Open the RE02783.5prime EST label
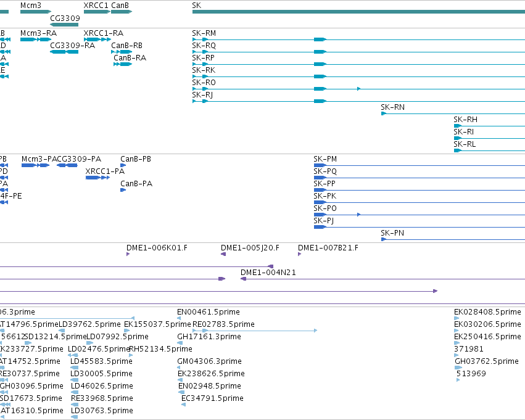Image resolution: width=525 pixels, height=420 pixels. (223, 324)
